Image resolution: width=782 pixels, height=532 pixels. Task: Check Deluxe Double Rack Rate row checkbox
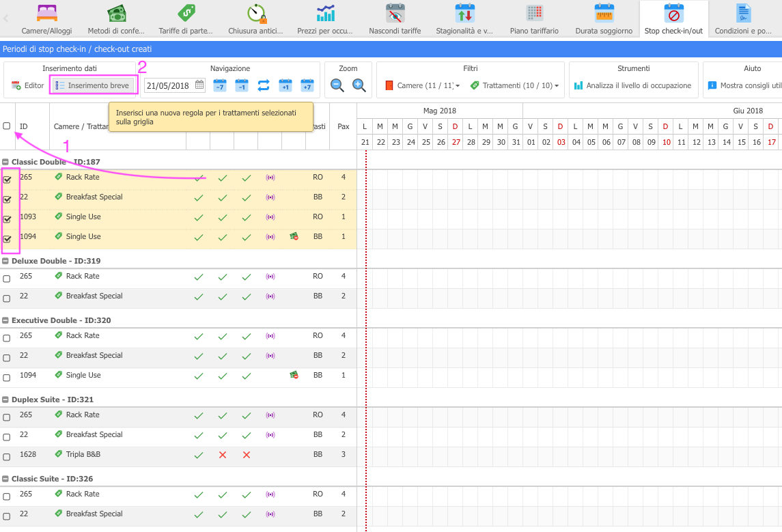tap(7, 279)
